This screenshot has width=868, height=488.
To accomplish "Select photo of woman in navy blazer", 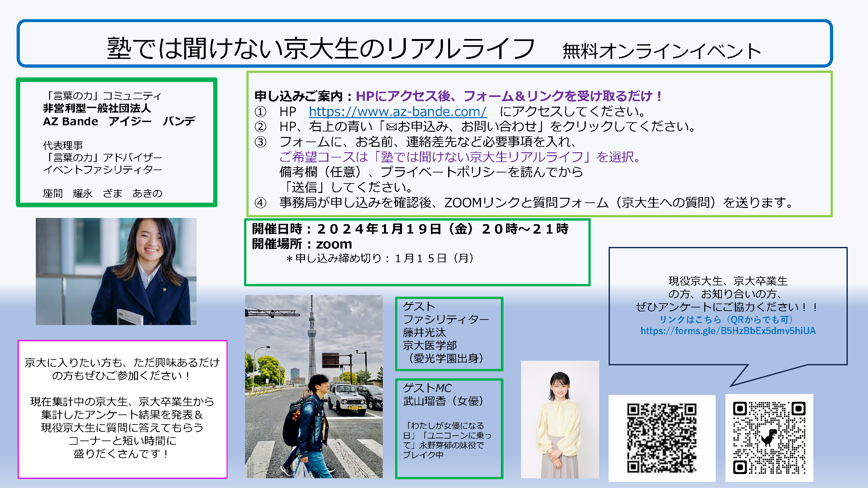I will coord(116,271).
